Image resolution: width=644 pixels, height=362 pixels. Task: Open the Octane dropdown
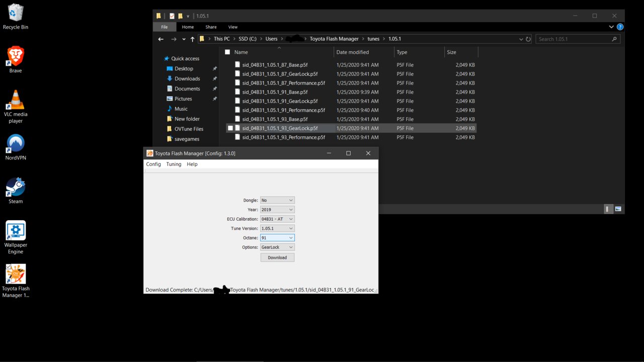click(277, 238)
